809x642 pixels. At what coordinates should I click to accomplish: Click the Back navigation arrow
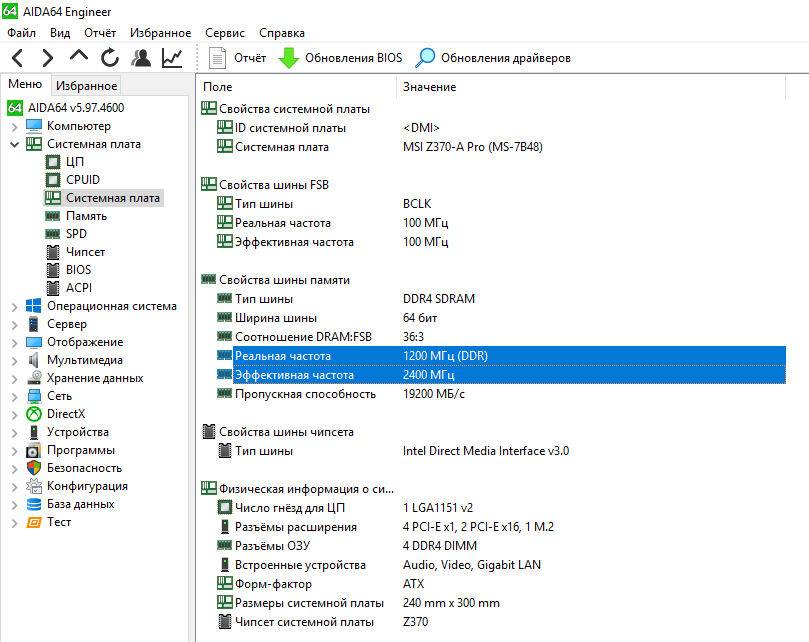click(18, 58)
